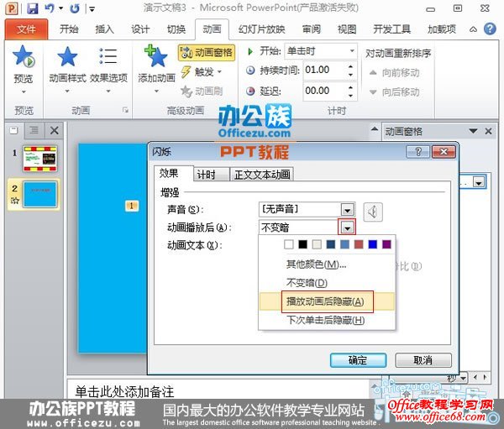Click the notes area 单击此处添加备注

tap(124, 391)
